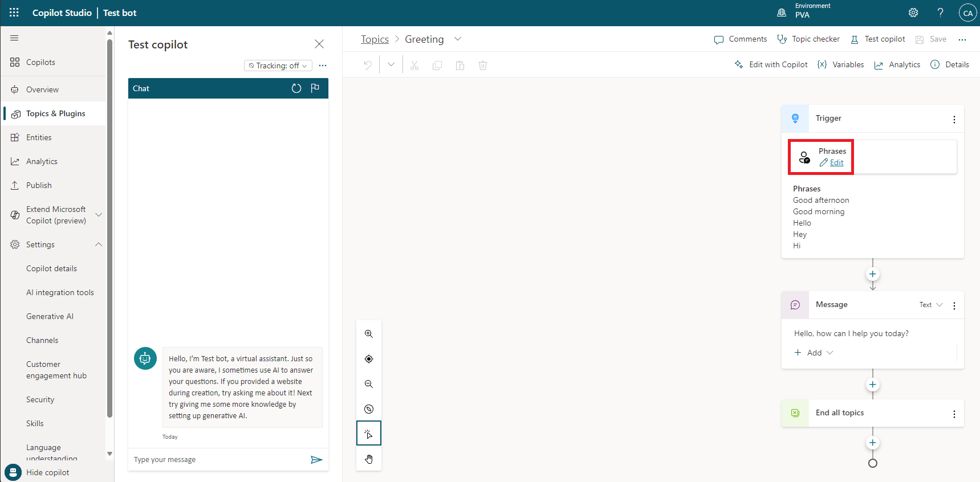Open Trigger node options menu
This screenshot has width=980, height=482.
(x=954, y=119)
